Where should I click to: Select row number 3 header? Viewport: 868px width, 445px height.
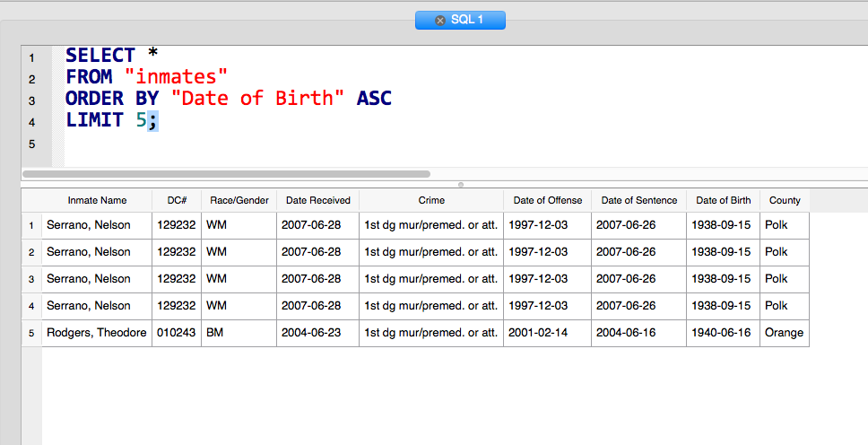[31, 279]
